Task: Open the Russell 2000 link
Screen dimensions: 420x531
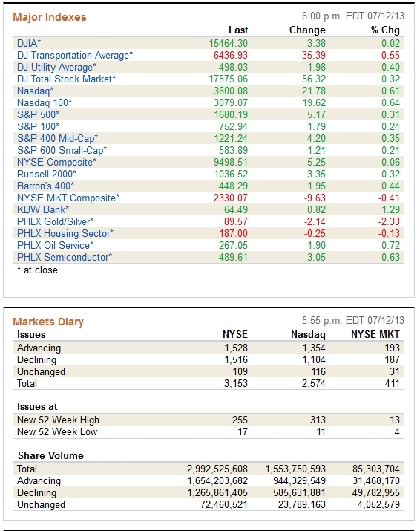Action: point(47,174)
